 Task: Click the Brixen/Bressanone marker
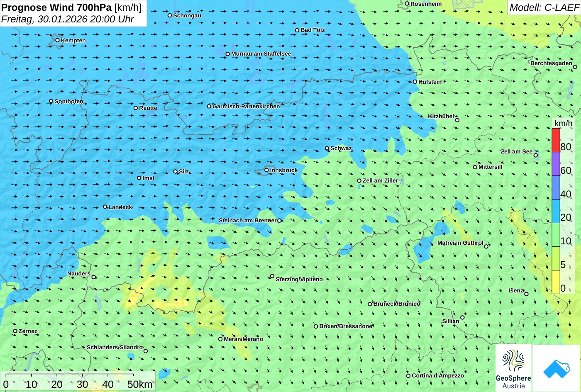pyautogui.click(x=316, y=326)
